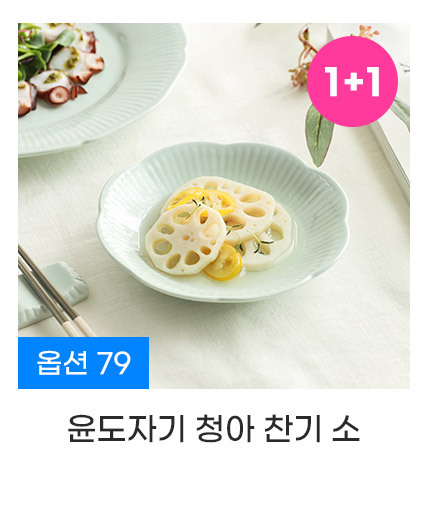The image size is (428, 510).
Task: Click the plus sign inside the pink badge
Action: click(x=354, y=81)
